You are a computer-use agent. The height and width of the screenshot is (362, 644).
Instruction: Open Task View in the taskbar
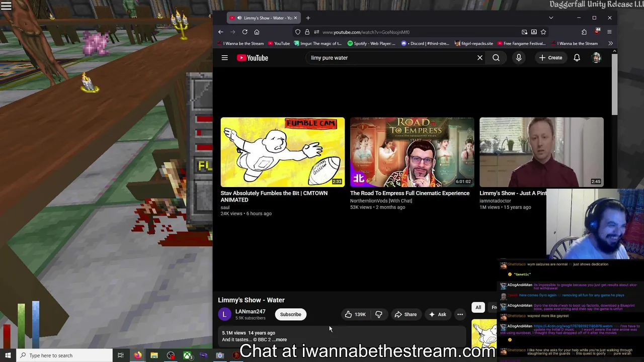click(121, 355)
